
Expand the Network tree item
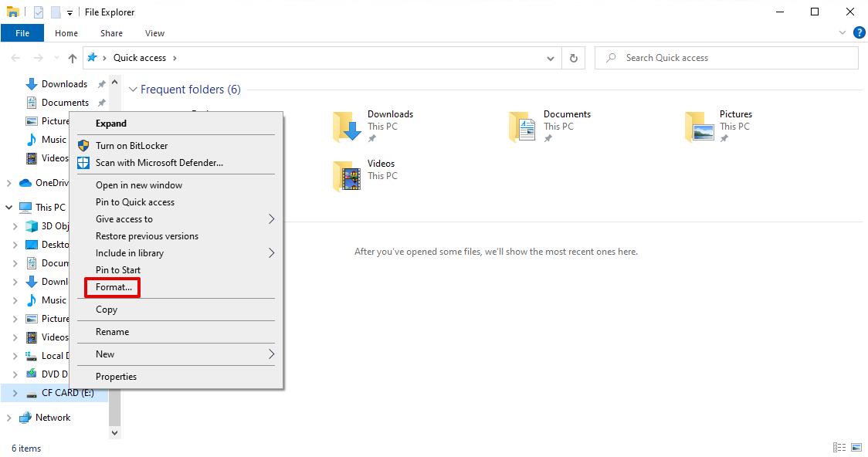(10, 417)
